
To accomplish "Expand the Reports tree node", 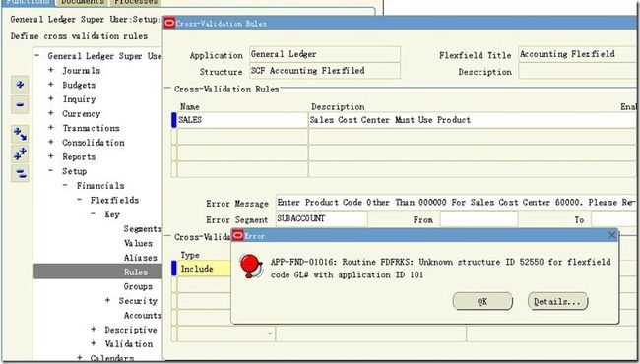I will [51, 156].
